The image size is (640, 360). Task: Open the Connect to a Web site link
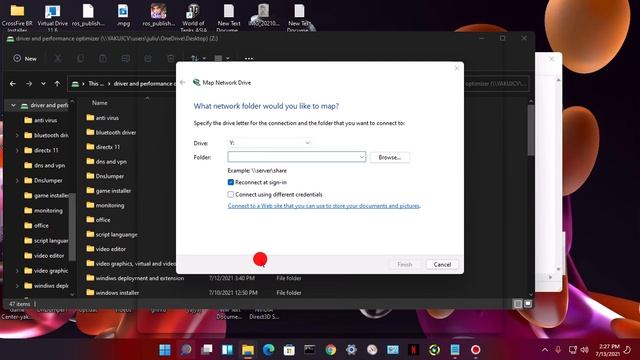324,206
